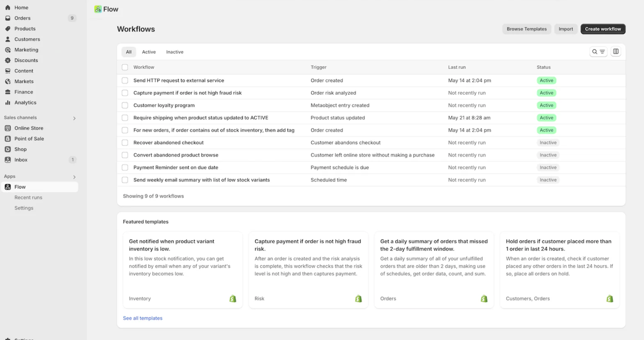
Task: Expand the Sales channels chevron
Action: click(x=74, y=118)
